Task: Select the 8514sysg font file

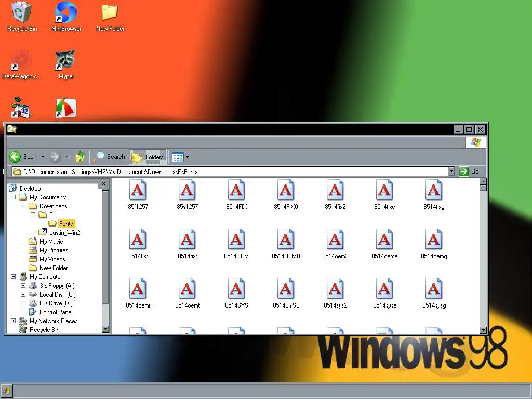Action: [434, 293]
